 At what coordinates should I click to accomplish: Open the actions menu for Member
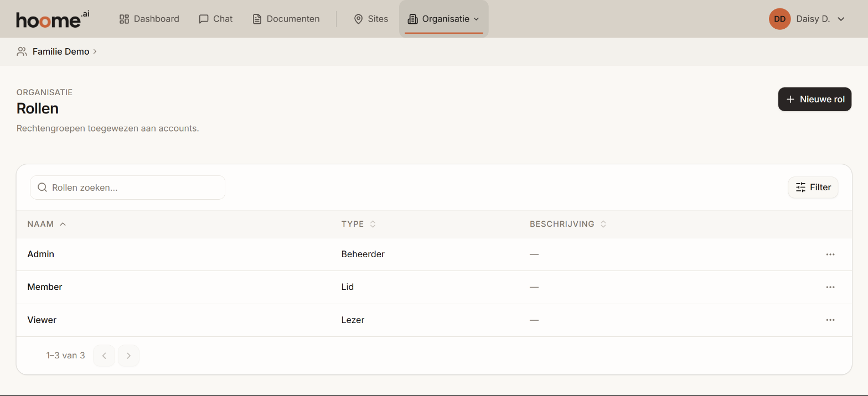pyautogui.click(x=830, y=287)
